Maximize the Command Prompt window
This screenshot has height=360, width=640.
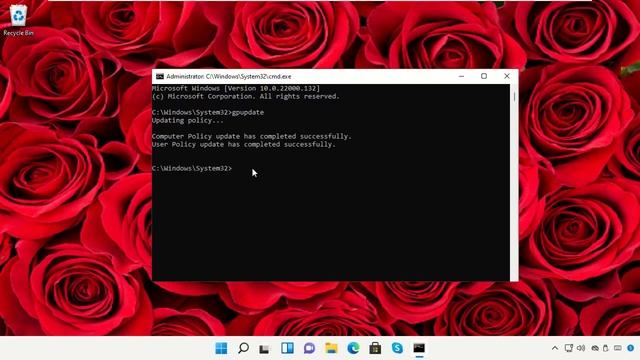click(484, 76)
